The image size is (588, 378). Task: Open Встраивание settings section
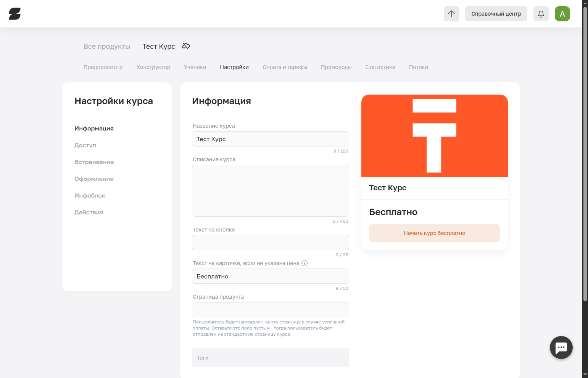pos(94,162)
